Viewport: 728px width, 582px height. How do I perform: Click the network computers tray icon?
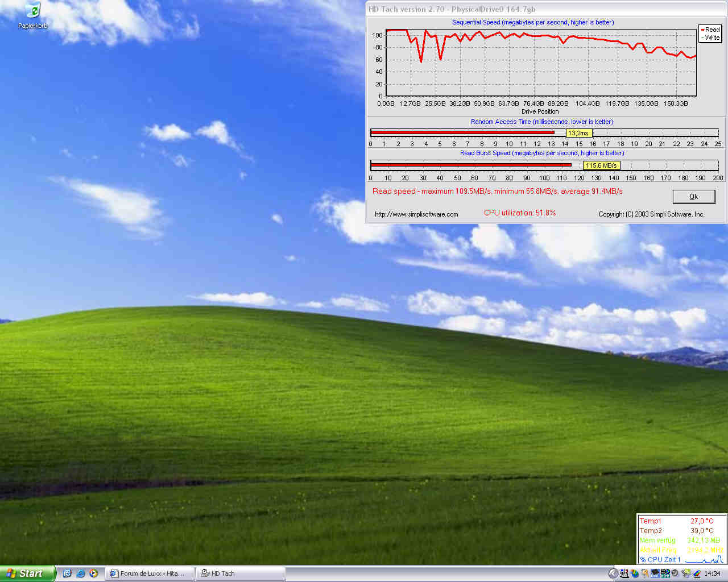click(x=624, y=573)
